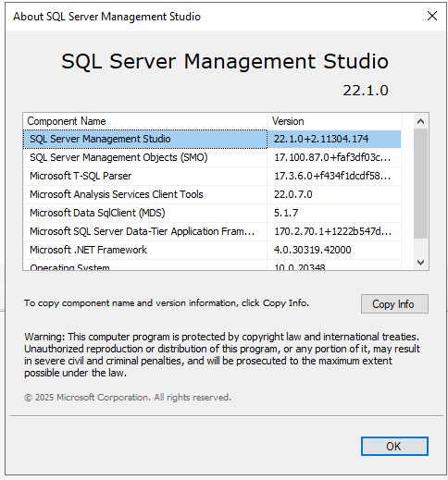
Task: Click version cell starting 17.100.87.0
Action: [334, 157]
